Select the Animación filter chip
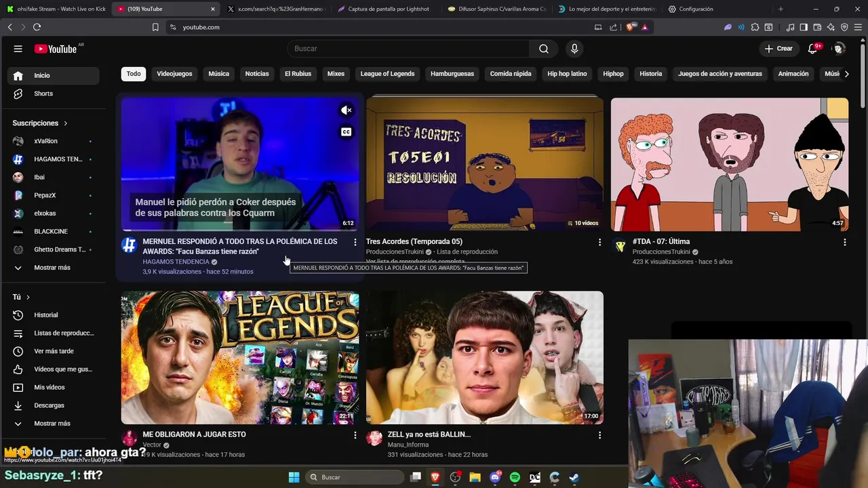This screenshot has height=488, width=868. tap(793, 74)
